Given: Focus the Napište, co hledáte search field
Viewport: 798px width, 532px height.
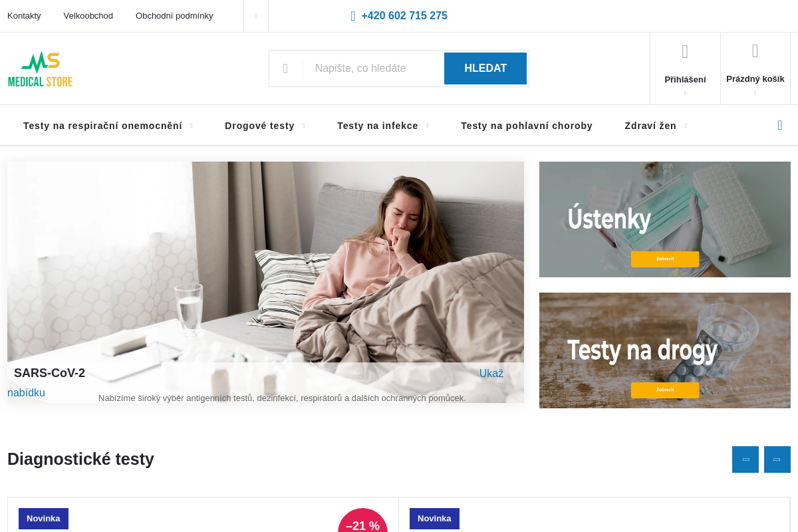Looking at the screenshot, I should (374, 68).
